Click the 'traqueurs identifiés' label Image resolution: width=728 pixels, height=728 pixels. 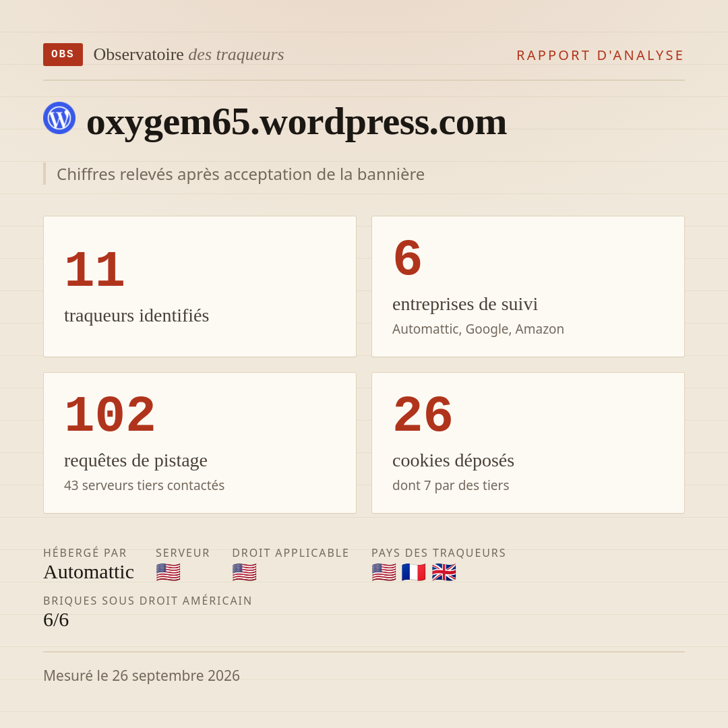point(136,315)
